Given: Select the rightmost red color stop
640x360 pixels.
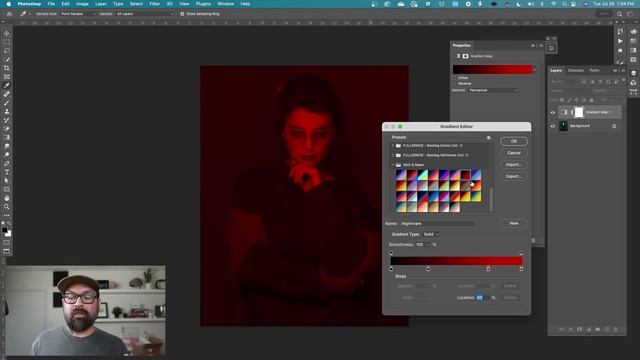Looking at the screenshot, I should click(521, 269).
